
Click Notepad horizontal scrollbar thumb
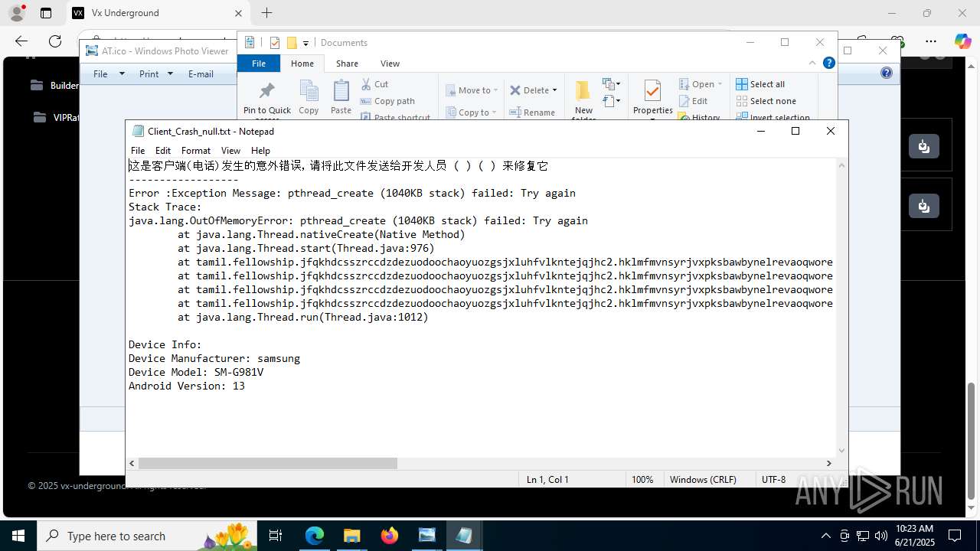[x=268, y=463]
